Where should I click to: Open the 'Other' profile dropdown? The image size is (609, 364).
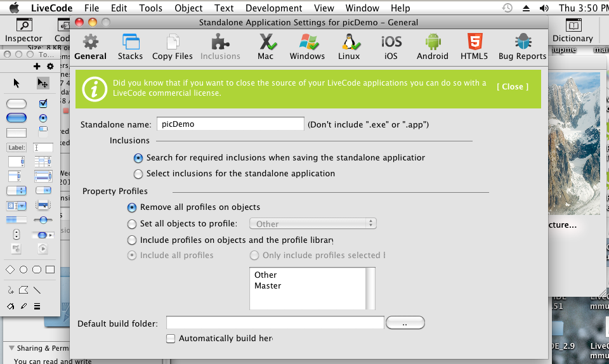click(313, 224)
